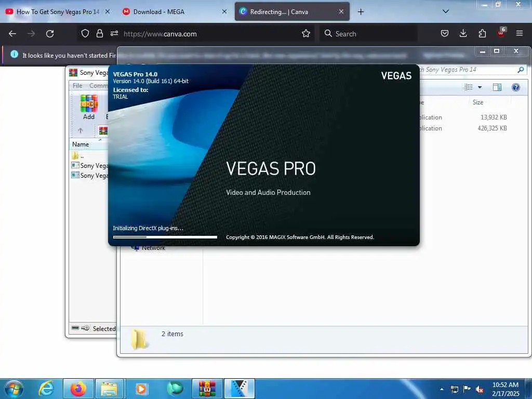This screenshot has width=532, height=399.
Task: Click the VEGAS Pro loading progress bar
Action: (x=165, y=237)
